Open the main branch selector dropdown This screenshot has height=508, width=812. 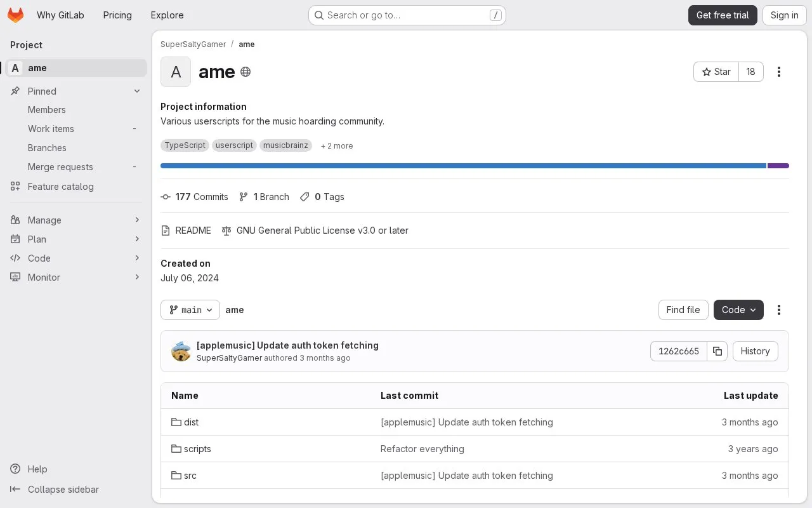click(x=190, y=310)
